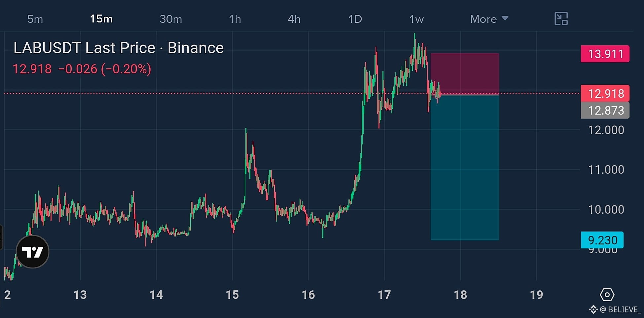Click date 17 on the time axis
Image resolution: width=644 pixels, height=318 pixels.
point(384,295)
